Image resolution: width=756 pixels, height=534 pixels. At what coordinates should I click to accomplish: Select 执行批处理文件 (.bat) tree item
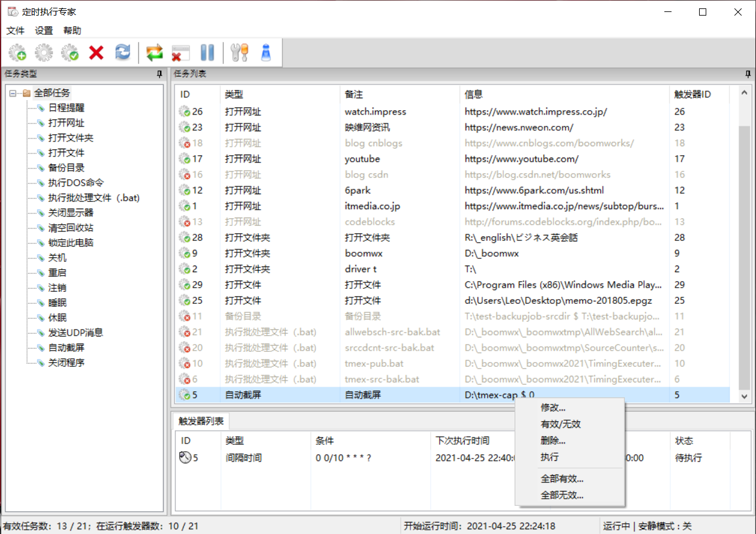[x=94, y=198]
